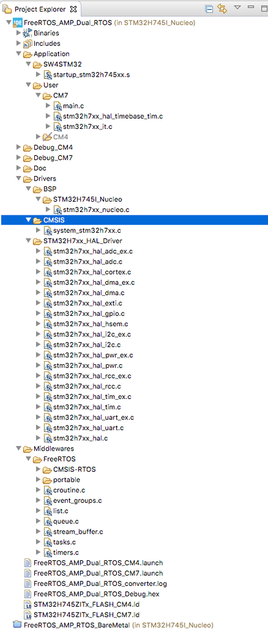
Task: Expand the Debug_CM4 folder
Action: pyautogui.click(x=18, y=147)
